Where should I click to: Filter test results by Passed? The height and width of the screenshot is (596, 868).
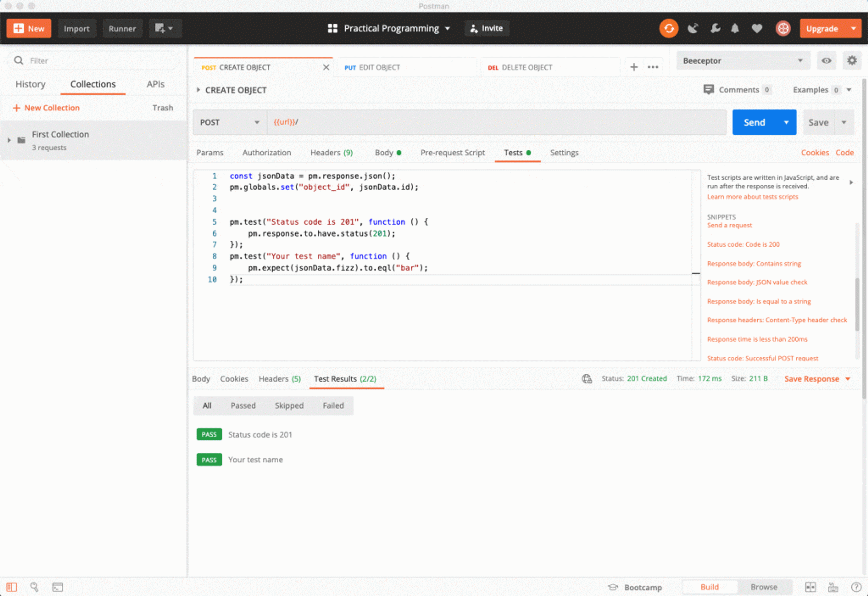click(243, 405)
